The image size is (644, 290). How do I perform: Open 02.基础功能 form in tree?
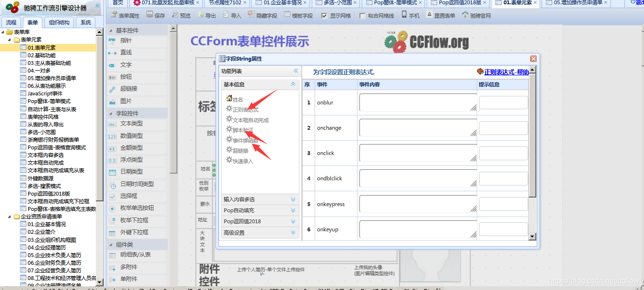(x=41, y=55)
